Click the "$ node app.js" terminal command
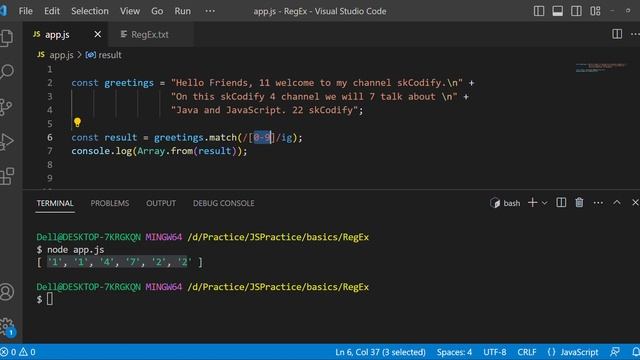 [70, 249]
